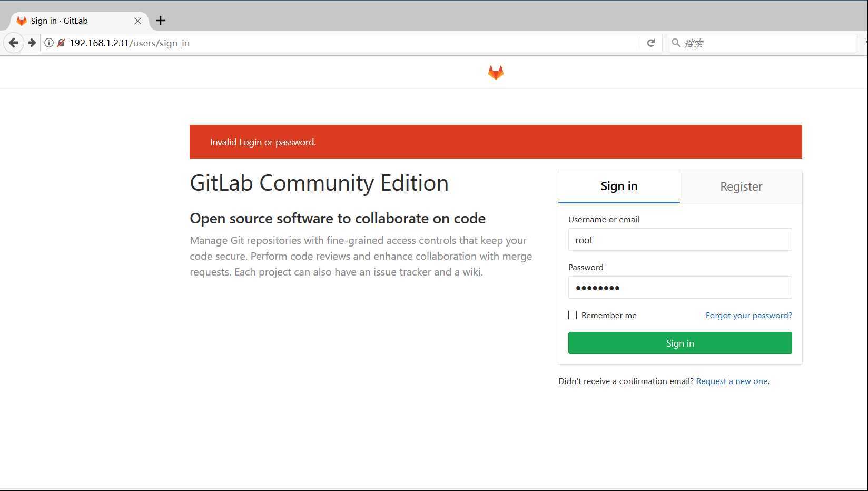Screen dimensions: 868x491
Task: Open a new tab with the plus icon
Action: 161,21
